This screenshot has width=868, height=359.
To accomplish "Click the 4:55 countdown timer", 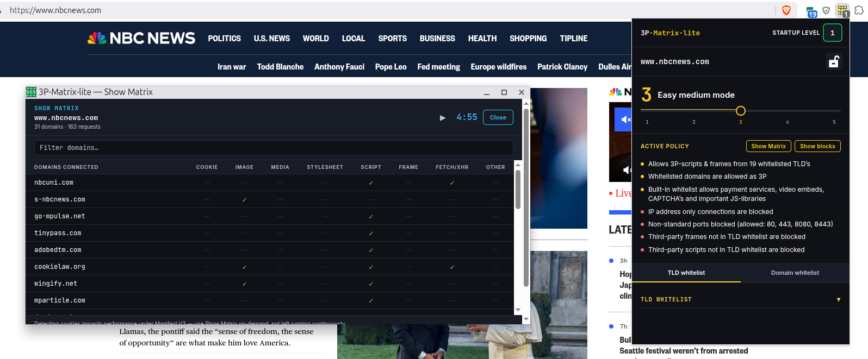I will [x=467, y=117].
